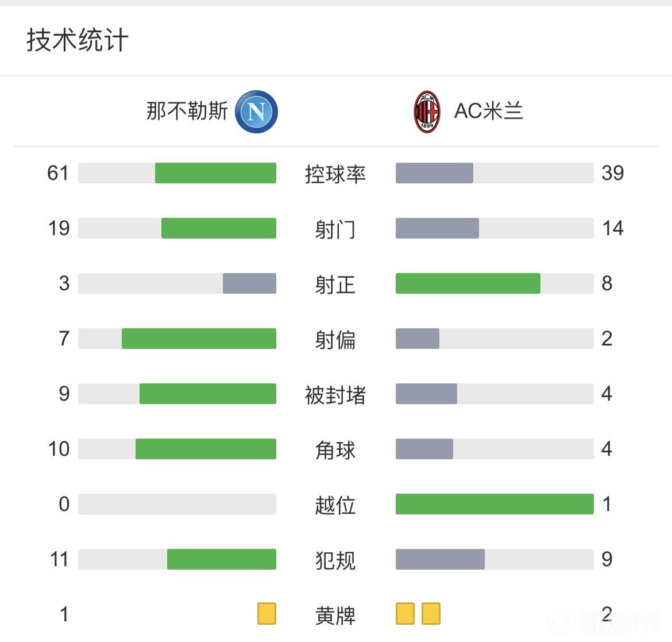Click AC Milan's green 越位 offside bar

tap(495, 504)
